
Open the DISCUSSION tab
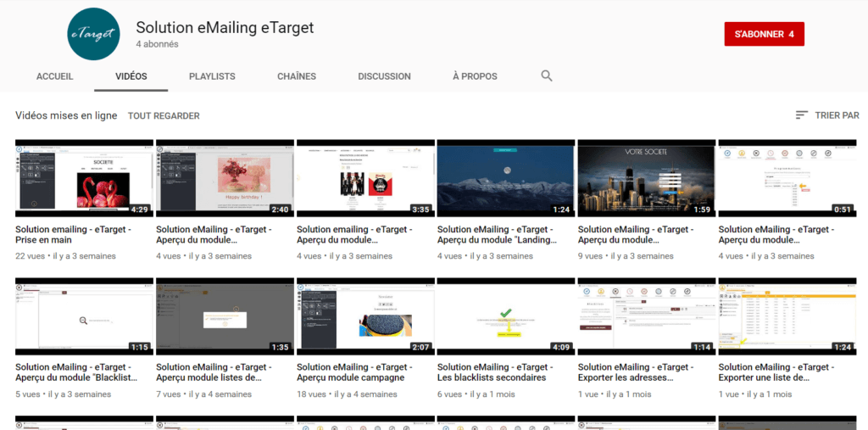[x=384, y=76]
